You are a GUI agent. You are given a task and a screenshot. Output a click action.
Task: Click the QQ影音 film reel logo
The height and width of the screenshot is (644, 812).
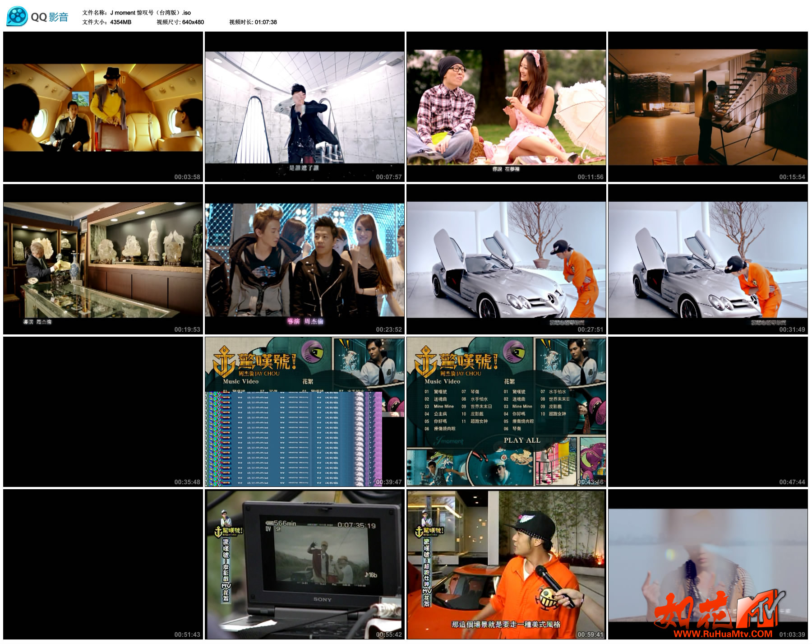(17, 17)
